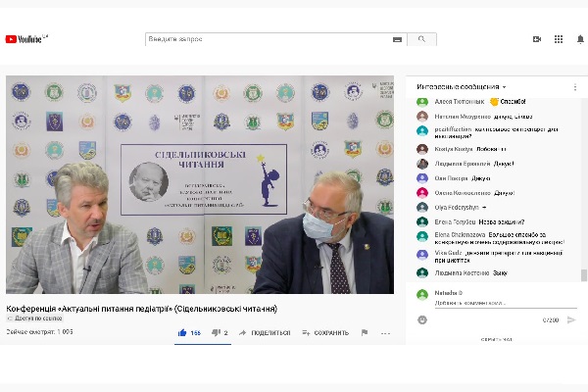Click the conference video player
The height and width of the screenshot is (392, 588).
(x=200, y=184)
